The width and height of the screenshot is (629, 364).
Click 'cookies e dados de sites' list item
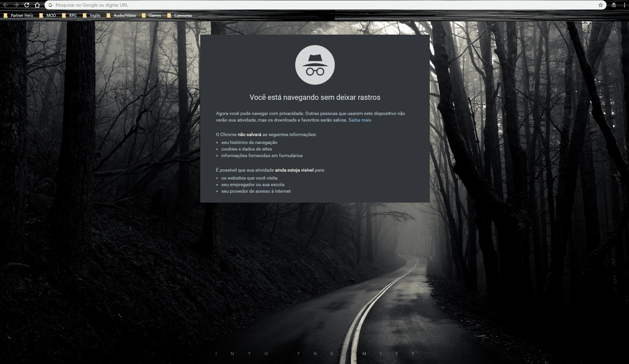[247, 149]
